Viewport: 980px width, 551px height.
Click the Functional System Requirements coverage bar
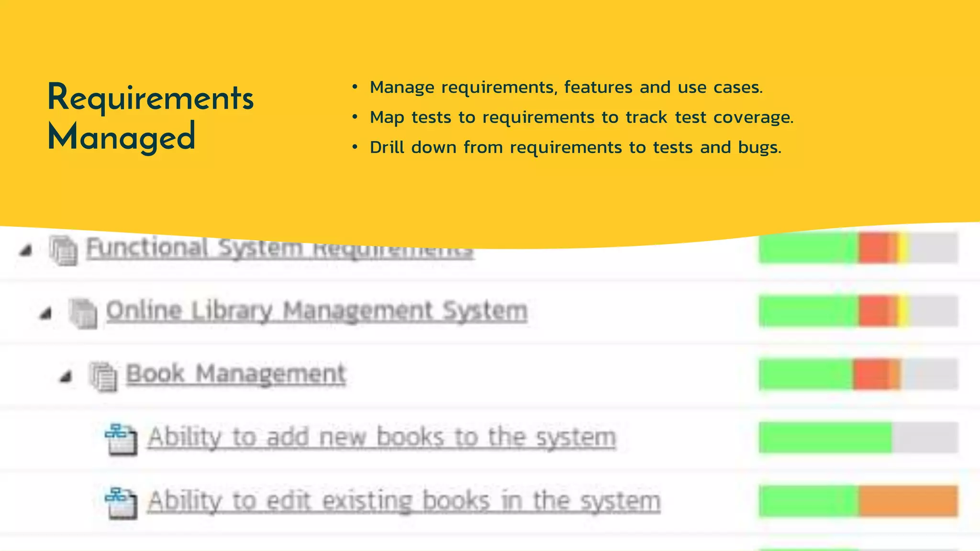pyautogui.click(x=858, y=248)
